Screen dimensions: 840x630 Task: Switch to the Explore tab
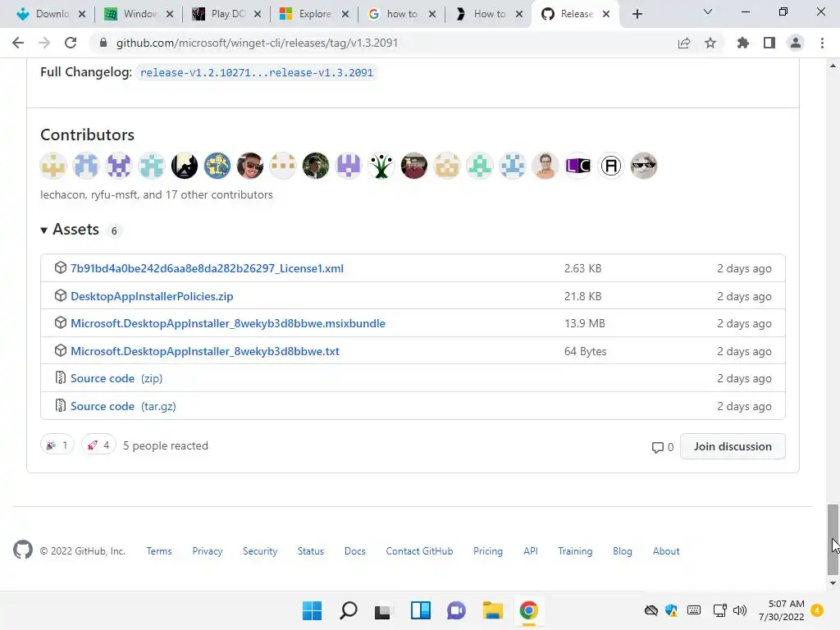click(307, 14)
